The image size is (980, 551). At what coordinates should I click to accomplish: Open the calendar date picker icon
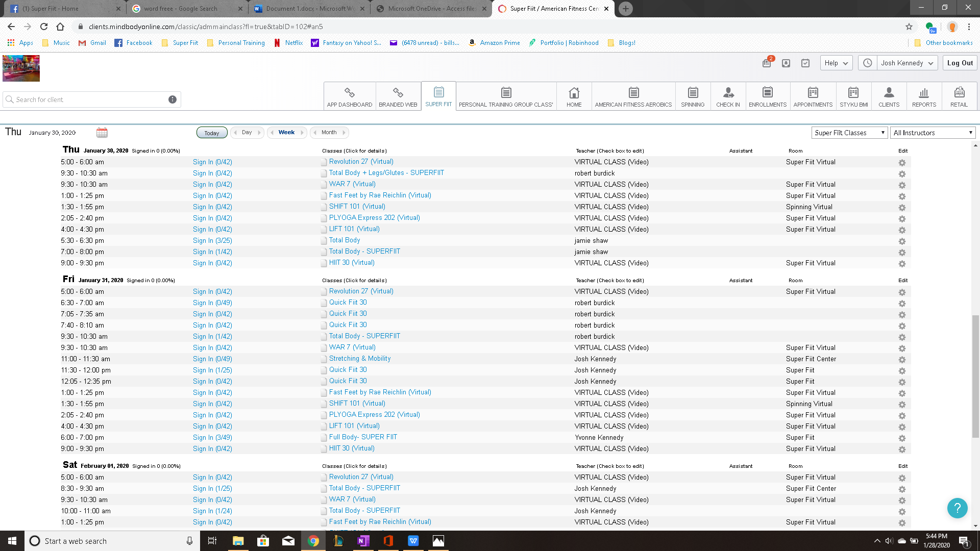[x=102, y=133]
